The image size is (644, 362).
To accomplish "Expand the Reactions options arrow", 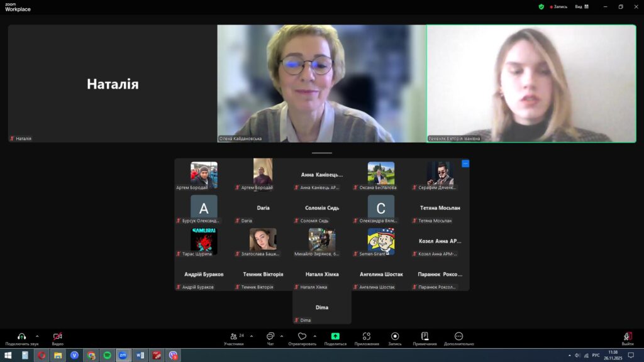I will coord(314,336).
